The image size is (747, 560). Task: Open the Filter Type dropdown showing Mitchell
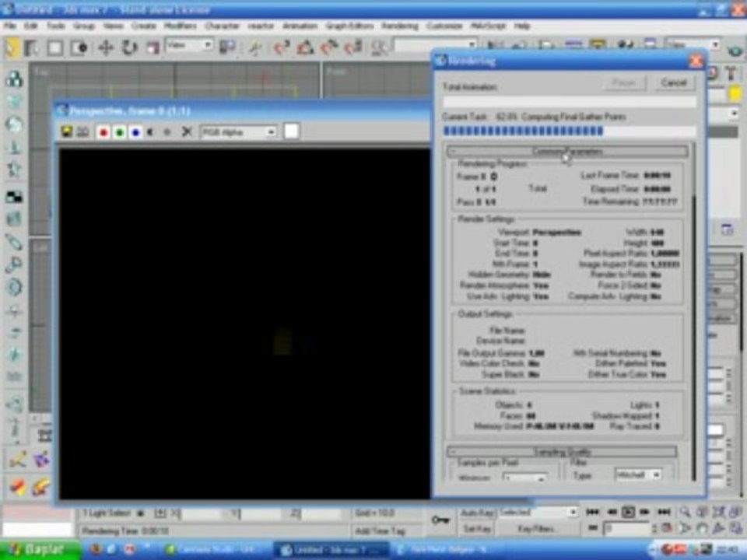coord(638,474)
